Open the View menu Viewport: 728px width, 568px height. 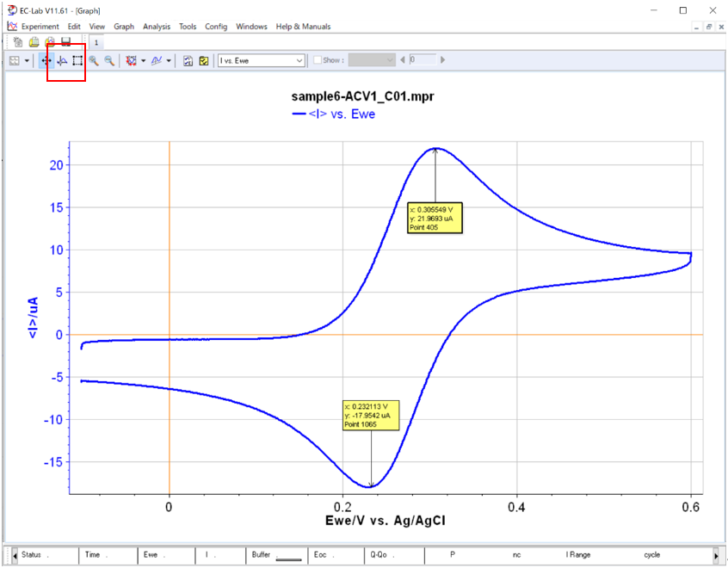[x=97, y=27]
